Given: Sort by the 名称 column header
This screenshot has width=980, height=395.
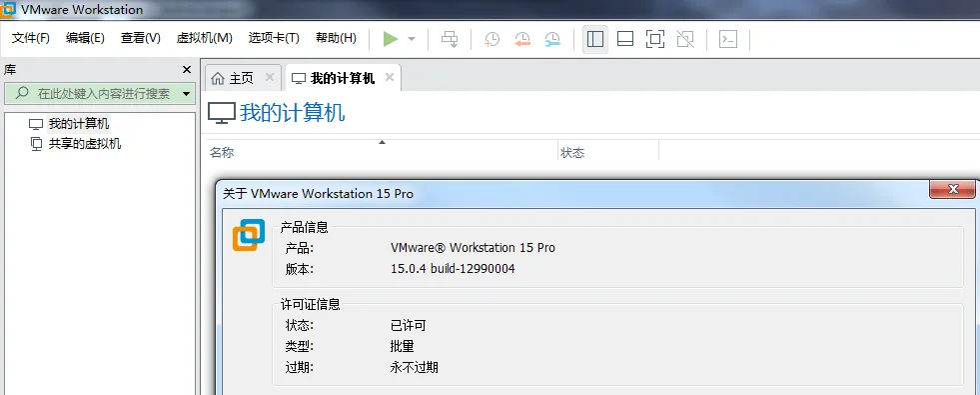Looking at the screenshot, I should 382,152.
